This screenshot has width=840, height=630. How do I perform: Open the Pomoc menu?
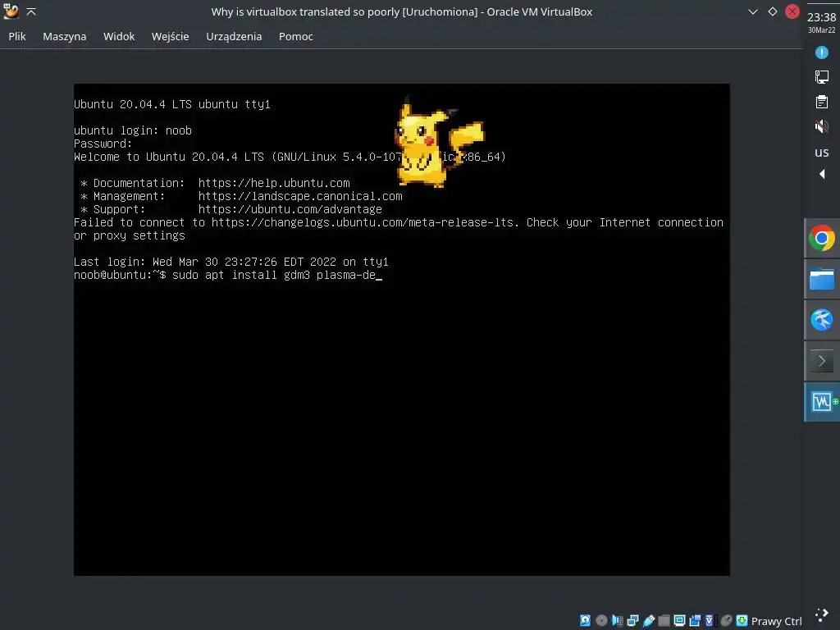(295, 36)
